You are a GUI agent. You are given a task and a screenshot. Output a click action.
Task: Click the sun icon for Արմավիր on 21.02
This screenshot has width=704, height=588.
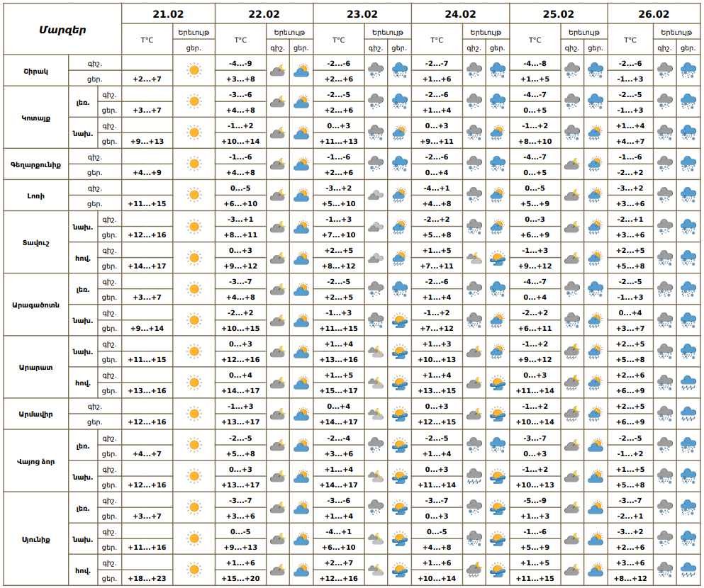(194, 414)
